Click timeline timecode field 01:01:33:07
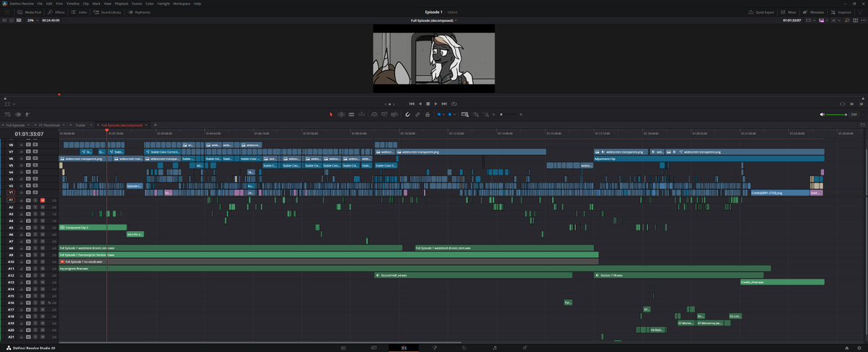The height and width of the screenshot is (352, 868). (29, 134)
